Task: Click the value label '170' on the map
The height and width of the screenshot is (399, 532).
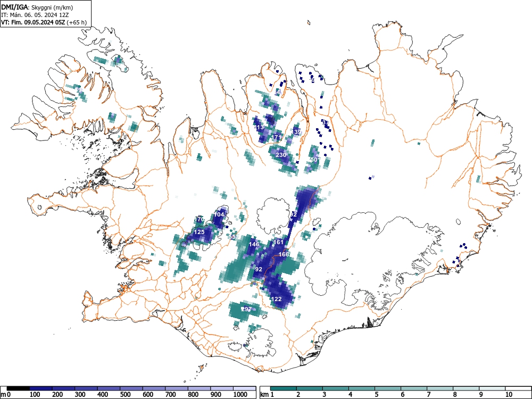Action: 199,220
